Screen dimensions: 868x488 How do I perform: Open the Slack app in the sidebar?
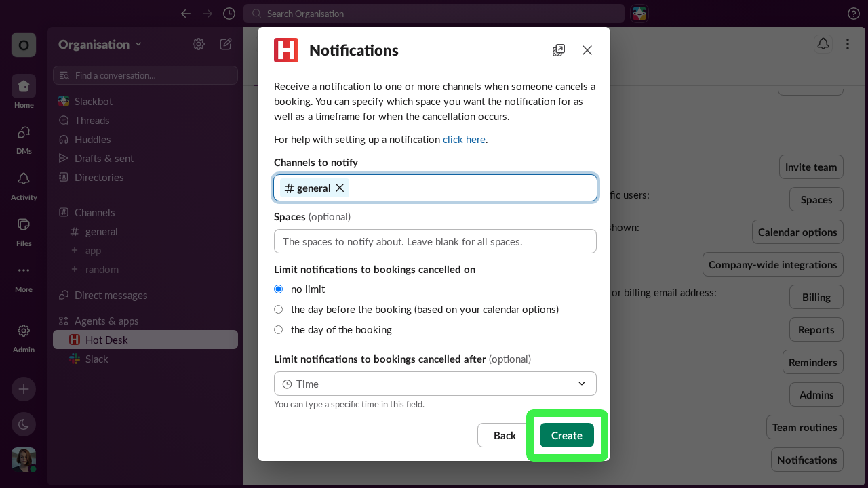pyautogui.click(x=145, y=359)
